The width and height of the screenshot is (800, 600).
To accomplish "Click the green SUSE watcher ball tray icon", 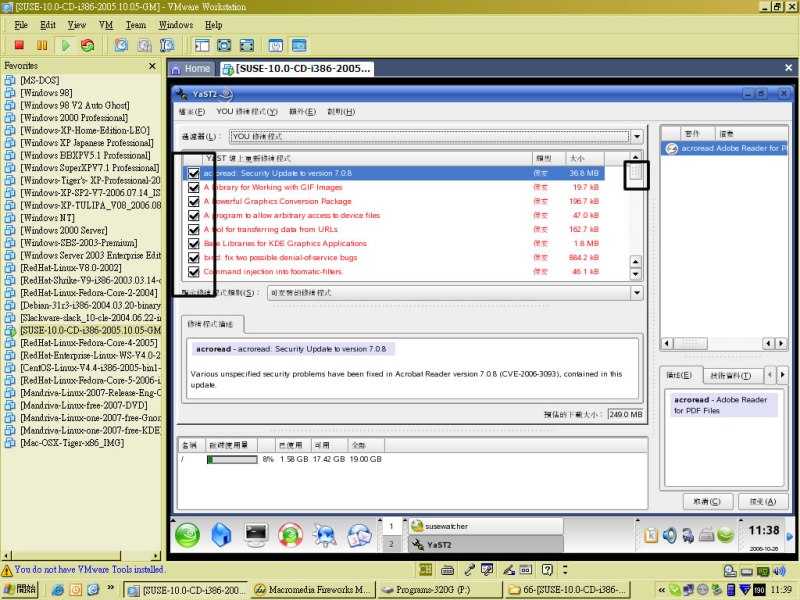I will point(725,535).
